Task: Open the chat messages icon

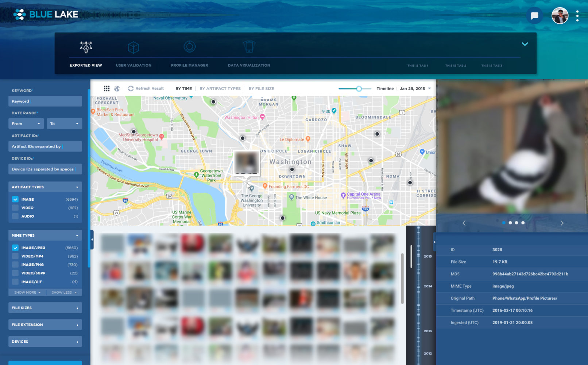Action: (x=534, y=16)
